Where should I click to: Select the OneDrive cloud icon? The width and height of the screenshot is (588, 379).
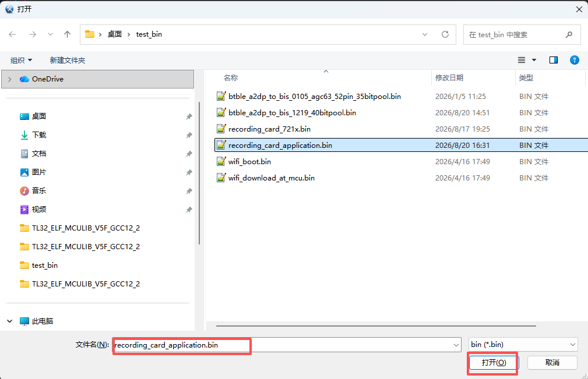[24, 79]
